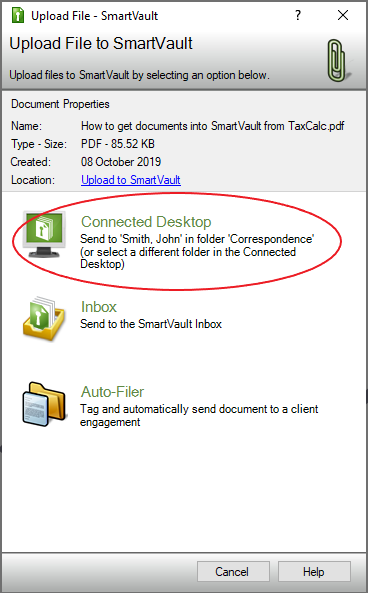The height and width of the screenshot is (593, 368).
Task: Click the SmartVault app icon in title bar
Action: click(x=18, y=16)
